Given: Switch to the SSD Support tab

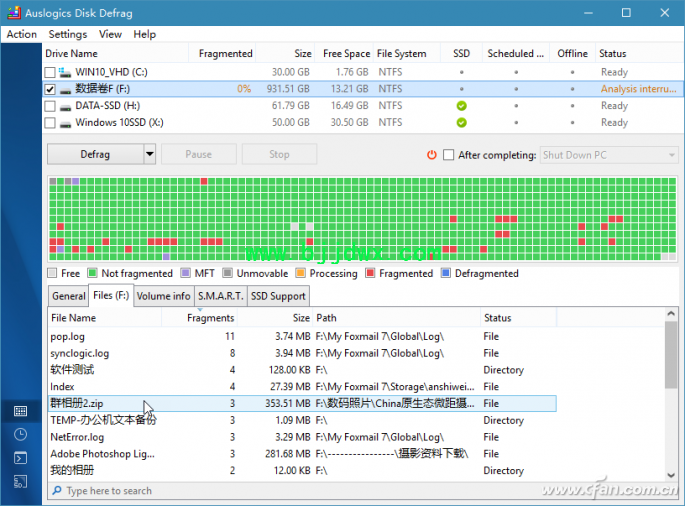Looking at the screenshot, I should [278, 296].
